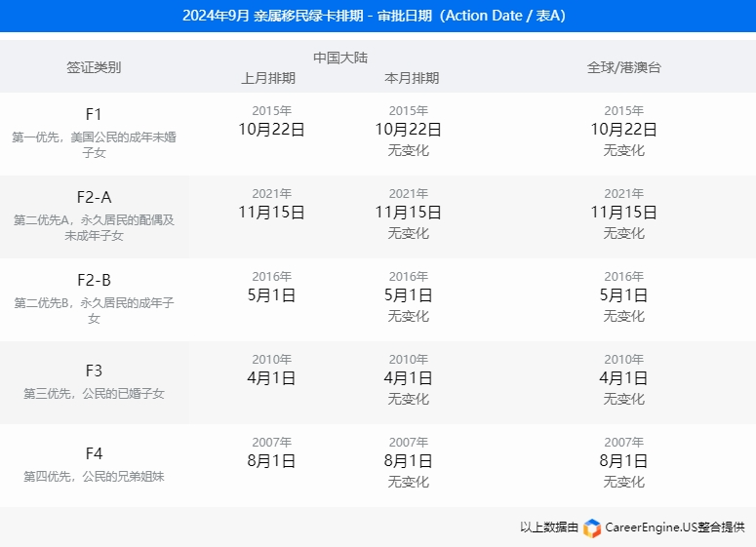
Task: Click the 全球/港澳台 column header
Action: coord(623,67)
